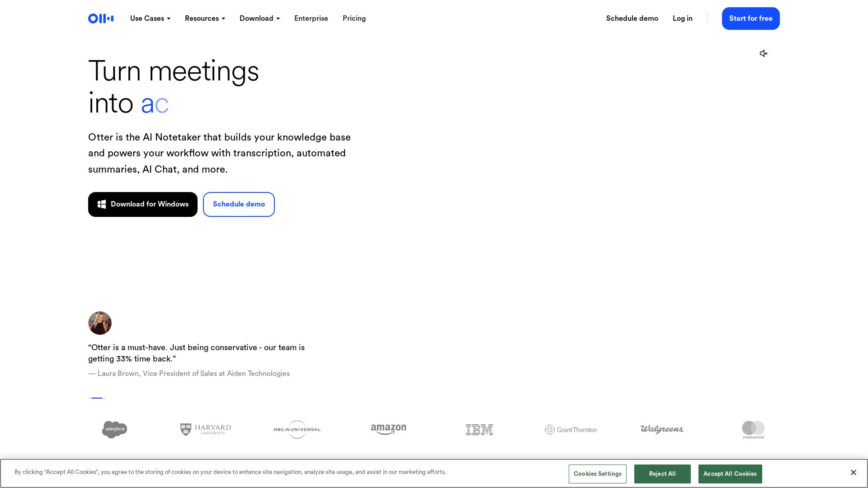Click the Otter logo in header

tap(101, 19)
